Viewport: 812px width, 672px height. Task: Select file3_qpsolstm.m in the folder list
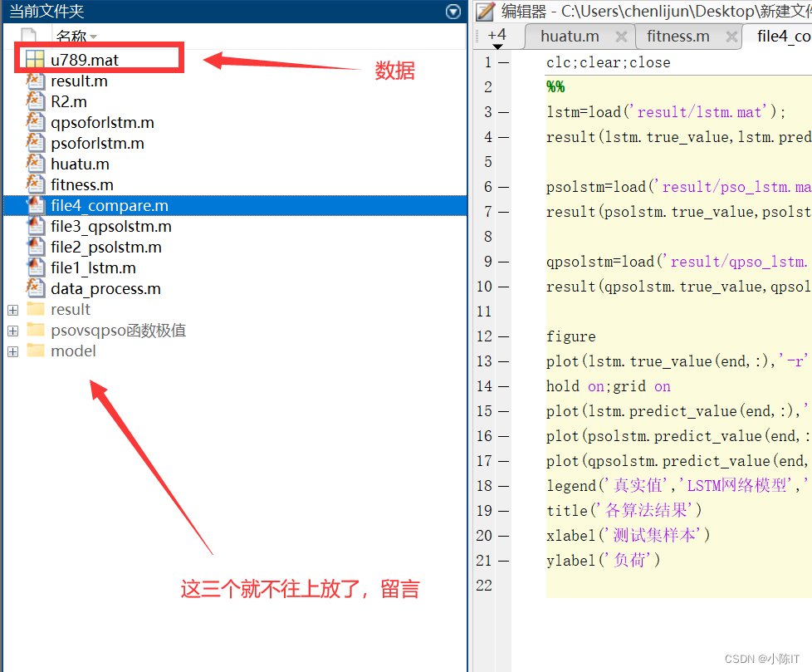(x=110, y=226)
